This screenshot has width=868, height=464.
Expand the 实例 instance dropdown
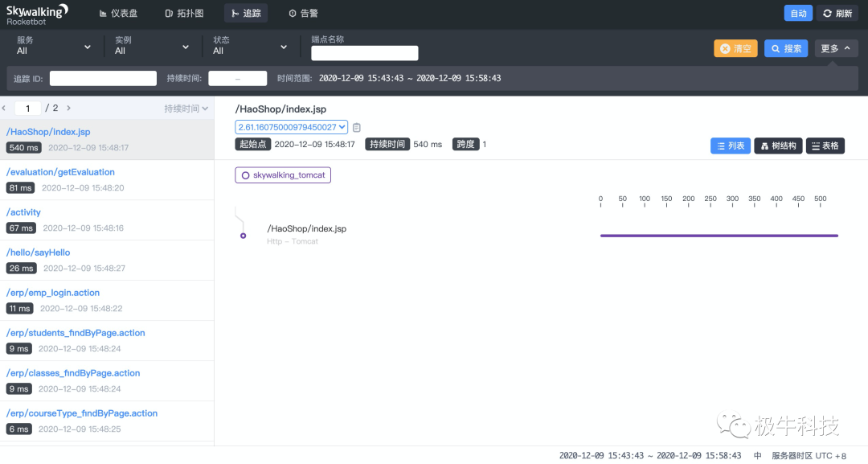152,46
